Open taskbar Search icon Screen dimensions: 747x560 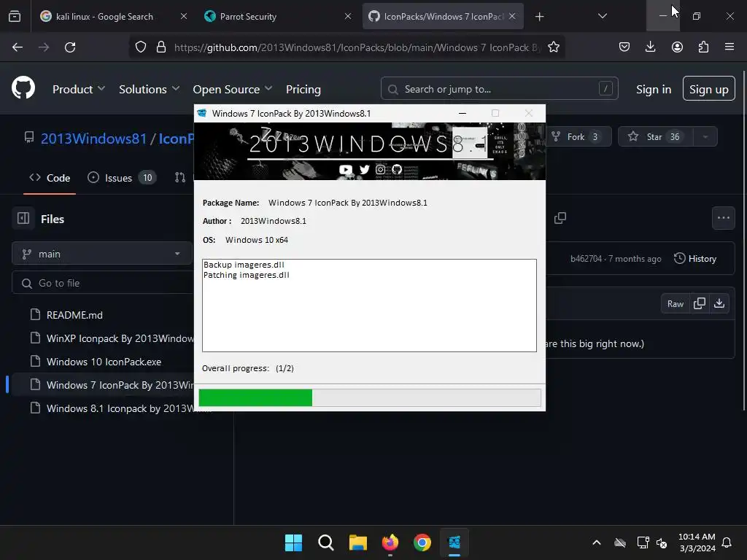pos(326,542)
